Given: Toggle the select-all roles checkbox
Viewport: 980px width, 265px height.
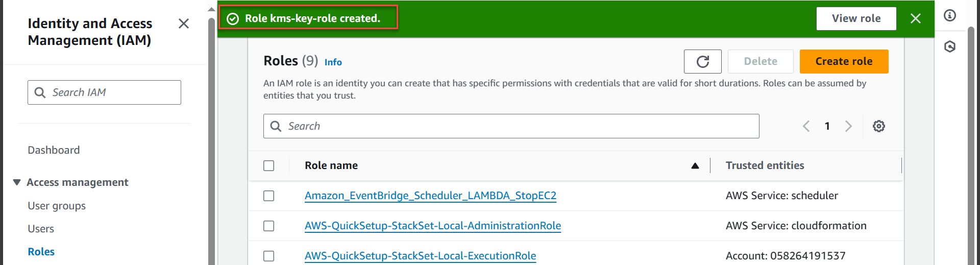Looking at the screenshot, I should [x=269, y=166].
